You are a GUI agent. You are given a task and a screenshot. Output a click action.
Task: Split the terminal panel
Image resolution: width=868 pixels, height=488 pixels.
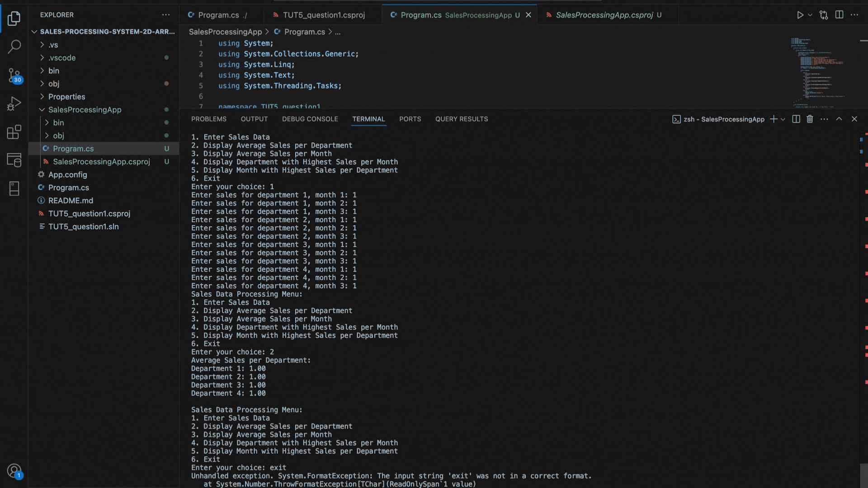click(796, 119)
